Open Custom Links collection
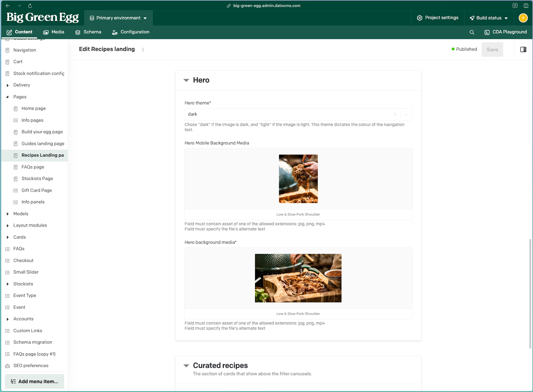Screen dimensions: 533x392 [x=34, y=331]
